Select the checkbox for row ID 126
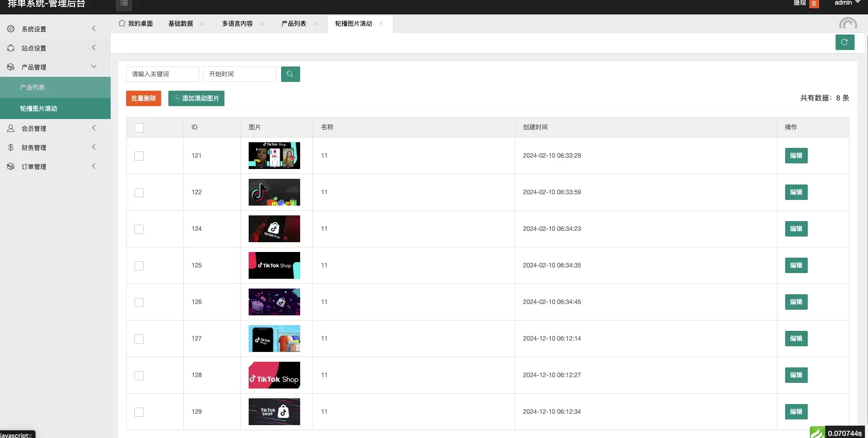This screenshot has width=868, height=438. pos(139,302)
